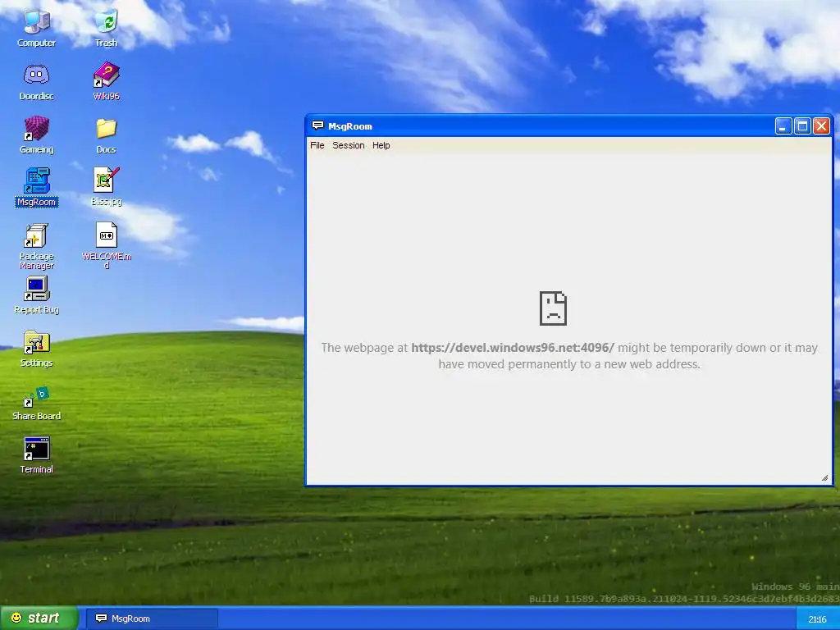The image size is (840, 630).
Task: Open the Help menu in MsgRoom
Action: pos(381,145)
